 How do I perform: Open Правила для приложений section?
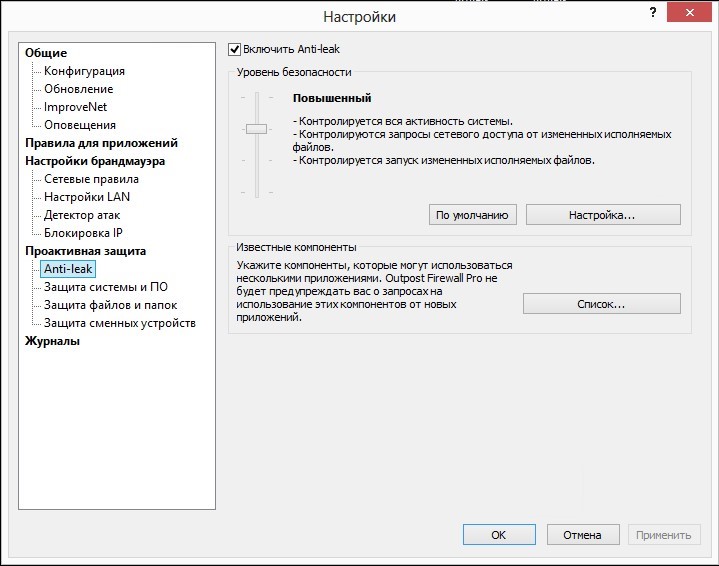[x=101, y=143]
